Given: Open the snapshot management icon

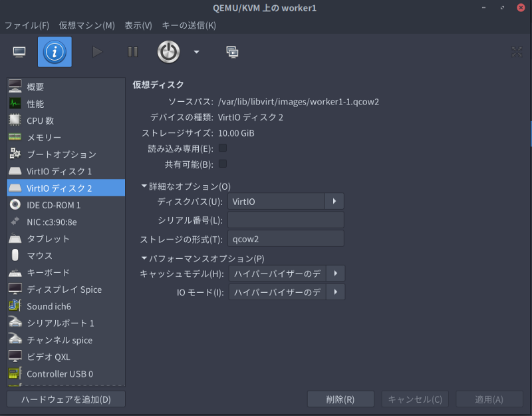Looking at the screenshot, I should coord(232,52).
